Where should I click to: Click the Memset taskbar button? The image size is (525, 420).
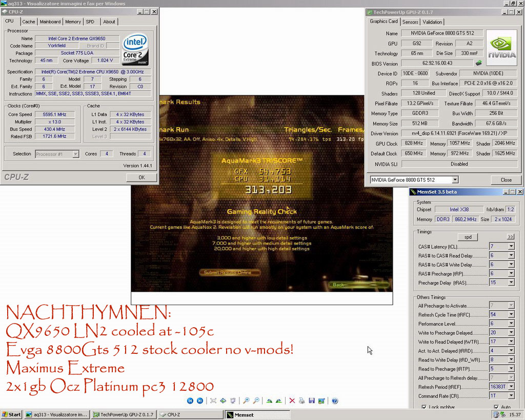257,415
